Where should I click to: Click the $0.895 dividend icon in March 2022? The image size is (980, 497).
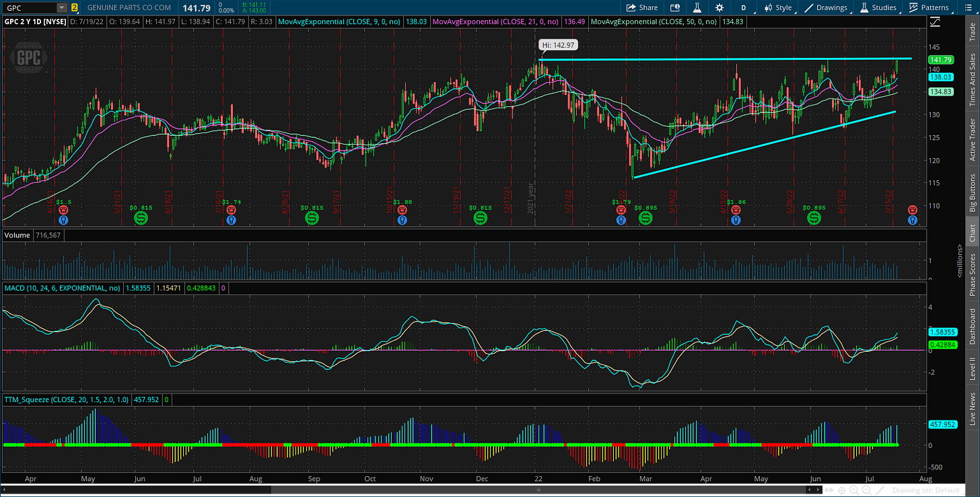tap(646, 218)
